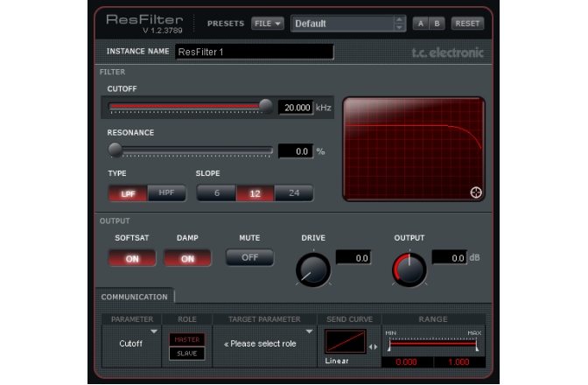The height and width of the screenshot is (385, 588).
Task: Click the Cutoff slider handle
Action: point(266,106)
